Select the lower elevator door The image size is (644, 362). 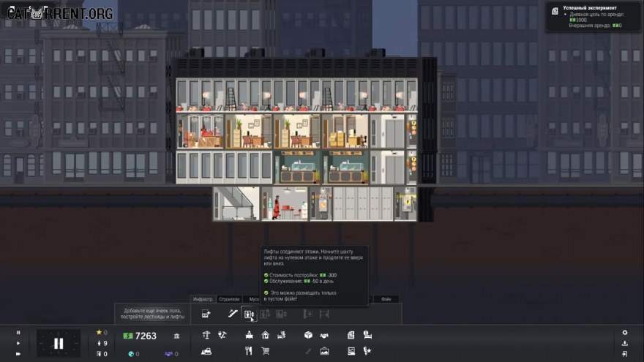point(394,170)
